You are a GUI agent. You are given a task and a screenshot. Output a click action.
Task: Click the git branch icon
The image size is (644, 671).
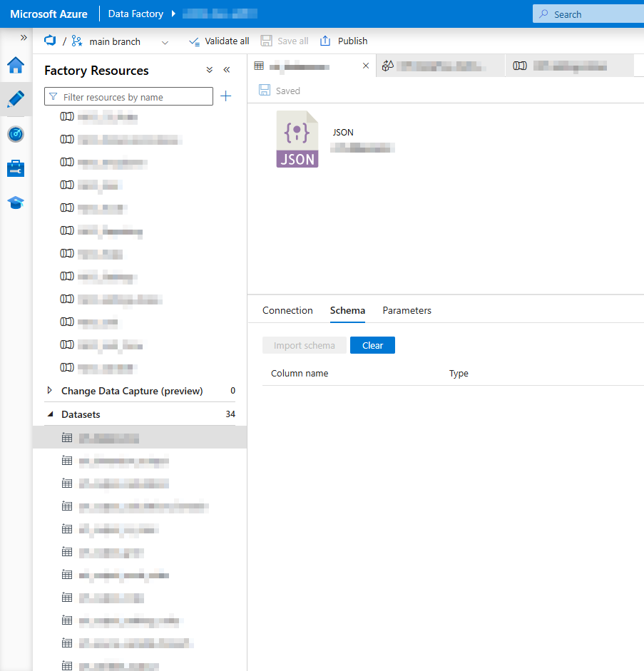(x=77, y=41)
